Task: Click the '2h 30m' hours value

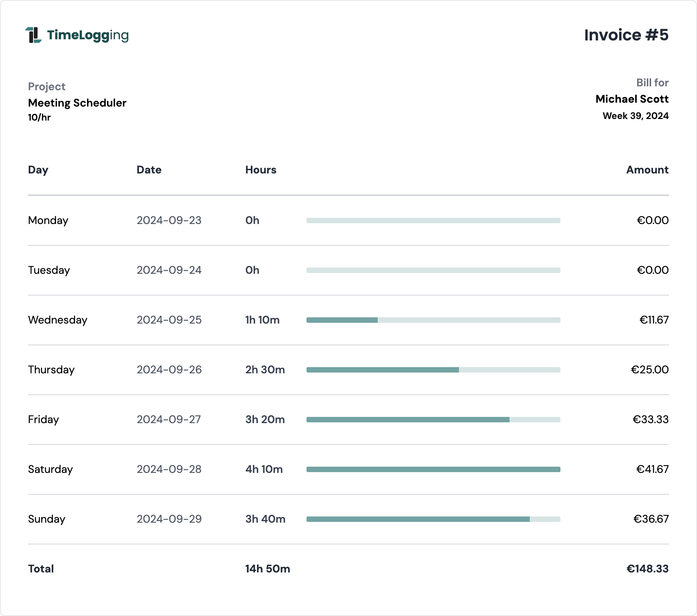Action: (265, 369)
